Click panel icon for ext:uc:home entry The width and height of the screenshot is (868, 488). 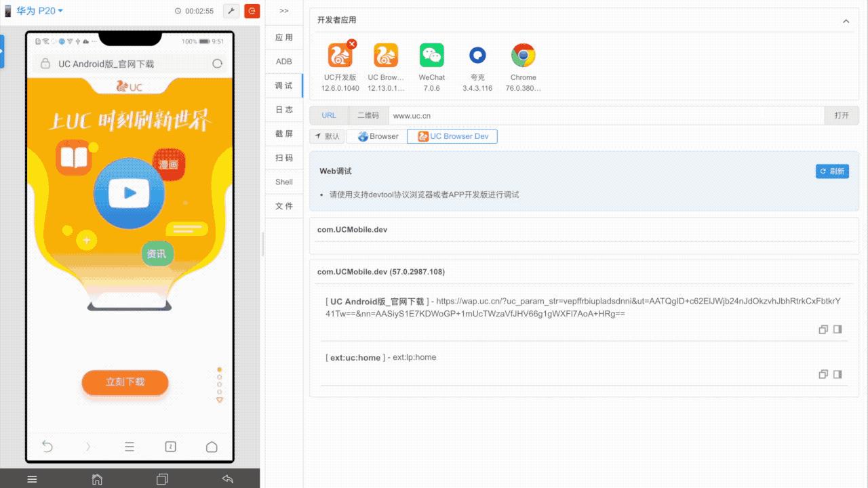837,374
